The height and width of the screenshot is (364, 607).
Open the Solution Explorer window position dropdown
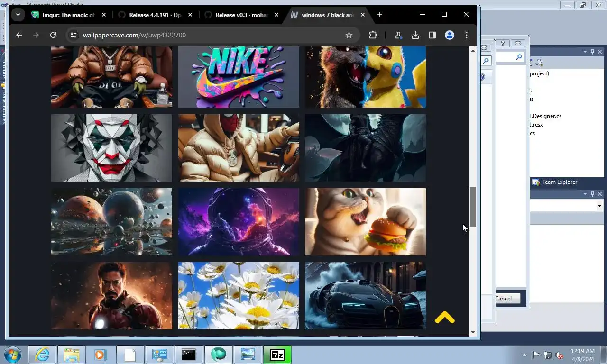pyautogui.click(x=585, y=52)
